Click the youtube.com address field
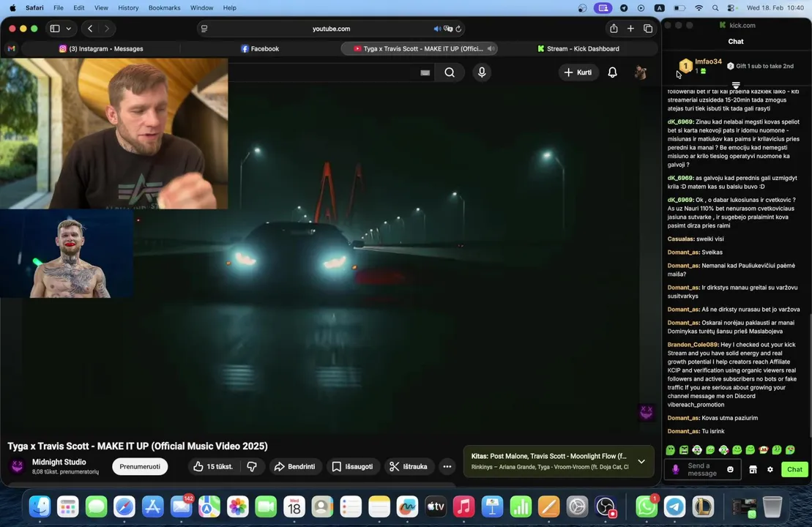 pos(332,29)
